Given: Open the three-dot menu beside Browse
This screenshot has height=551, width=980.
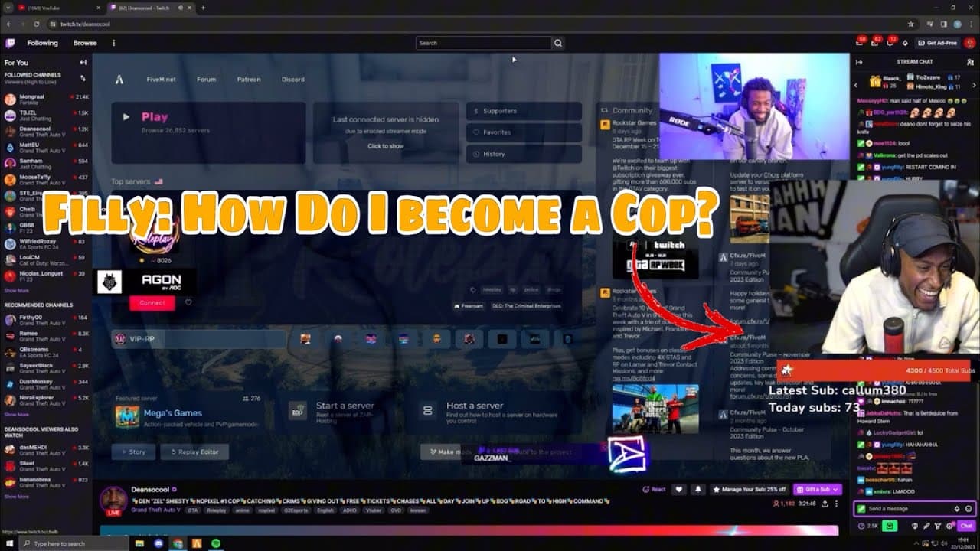Looking at the screenshot, I should click(x=113, y=43).
